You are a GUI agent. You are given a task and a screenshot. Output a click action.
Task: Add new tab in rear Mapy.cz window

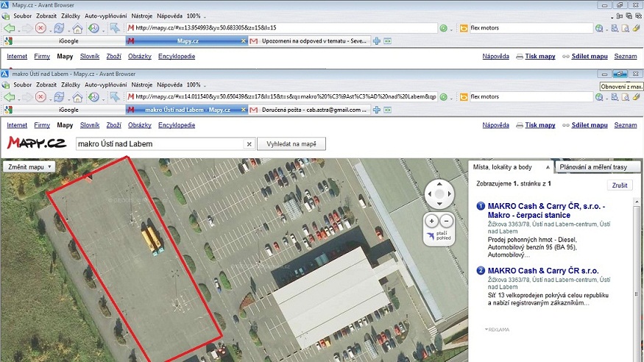(x=377, y=40)
